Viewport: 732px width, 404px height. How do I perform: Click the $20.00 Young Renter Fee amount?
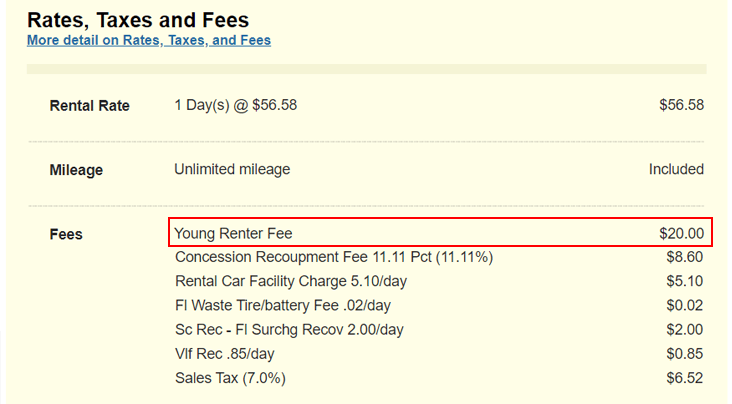tap(681, 233)
